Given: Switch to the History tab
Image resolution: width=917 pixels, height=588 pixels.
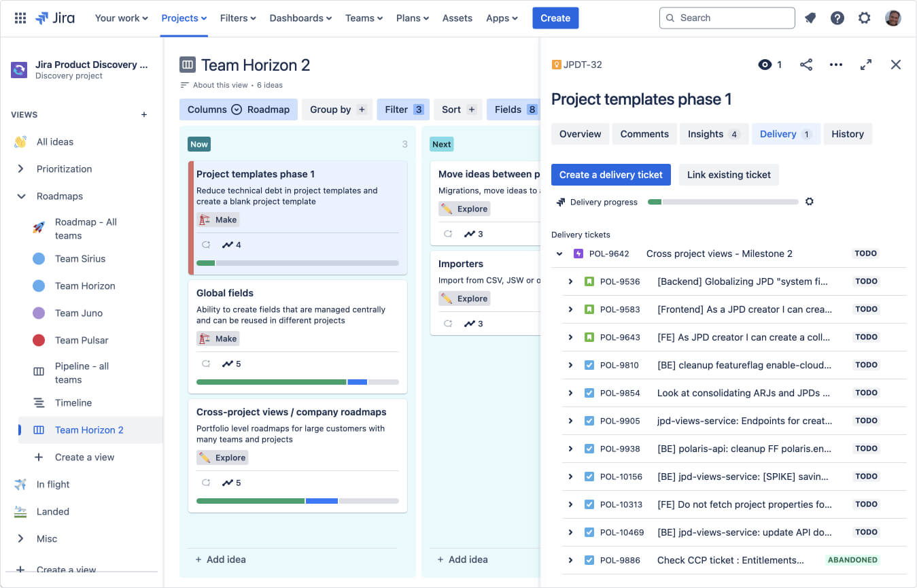Looking at the screenshot, I should (x=847, y=134).
